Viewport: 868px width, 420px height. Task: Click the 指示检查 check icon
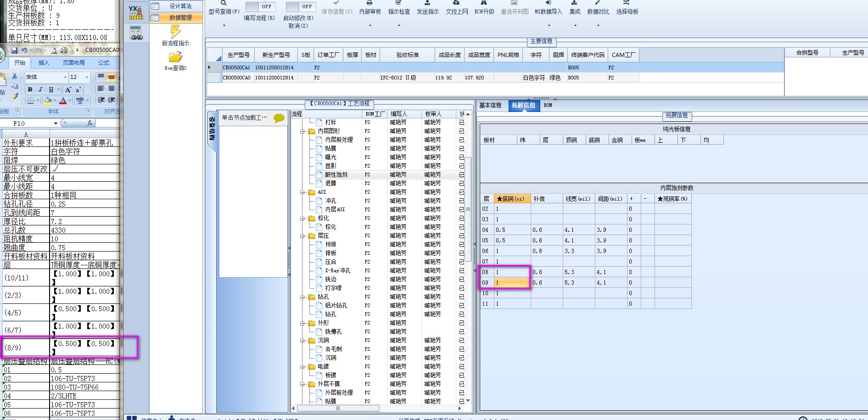click(398, 3)
